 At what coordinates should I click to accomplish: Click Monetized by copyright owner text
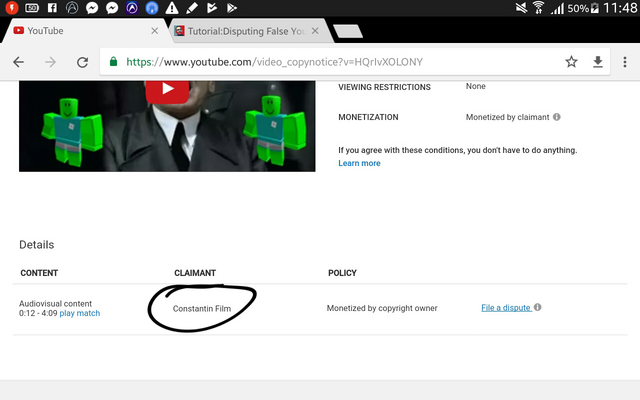tap(382, 308)
